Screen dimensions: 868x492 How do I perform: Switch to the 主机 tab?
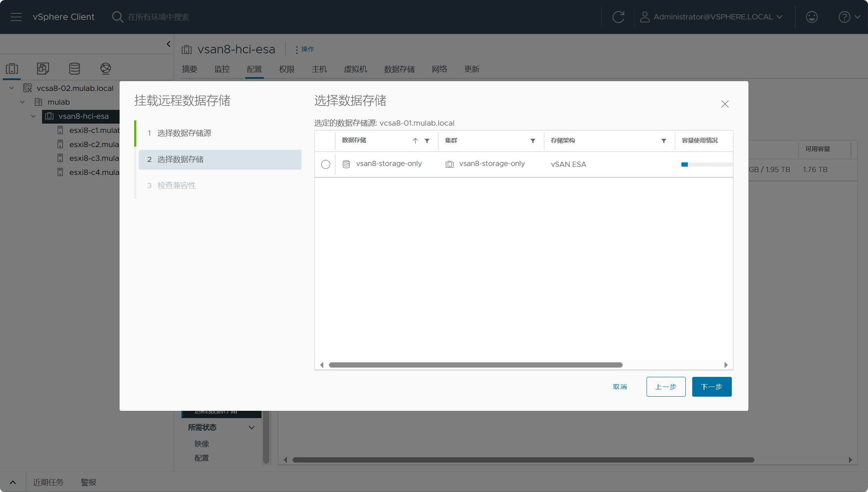[x=319, y=69]
